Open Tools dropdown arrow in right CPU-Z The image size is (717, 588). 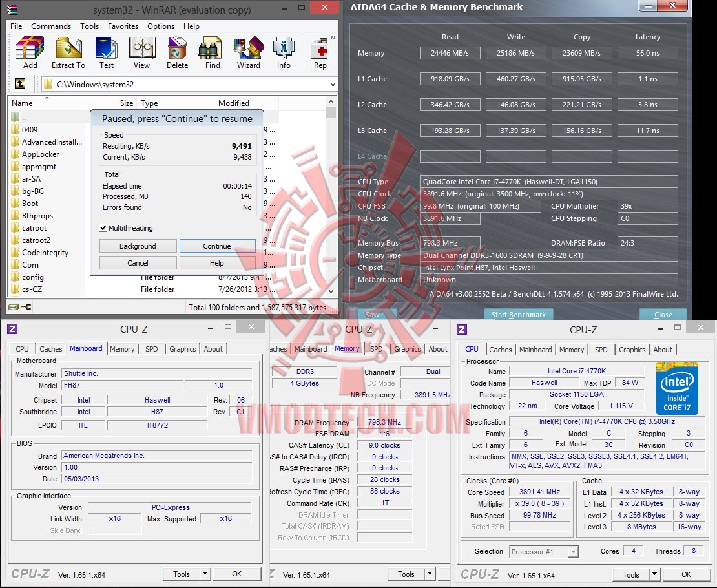tap(654, 574)
